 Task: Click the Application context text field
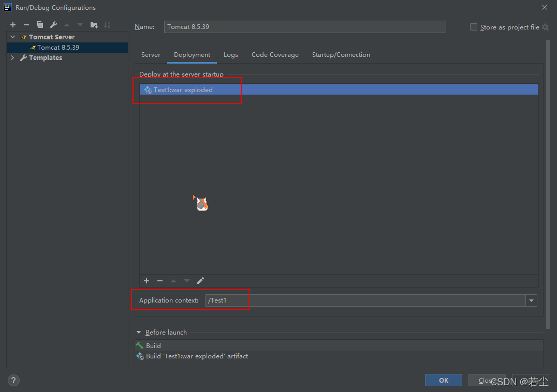point(365,300)
